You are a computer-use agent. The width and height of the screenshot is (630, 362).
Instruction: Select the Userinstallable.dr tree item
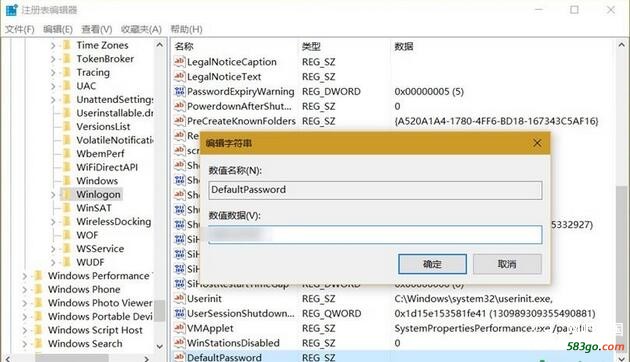click(115, 113)
